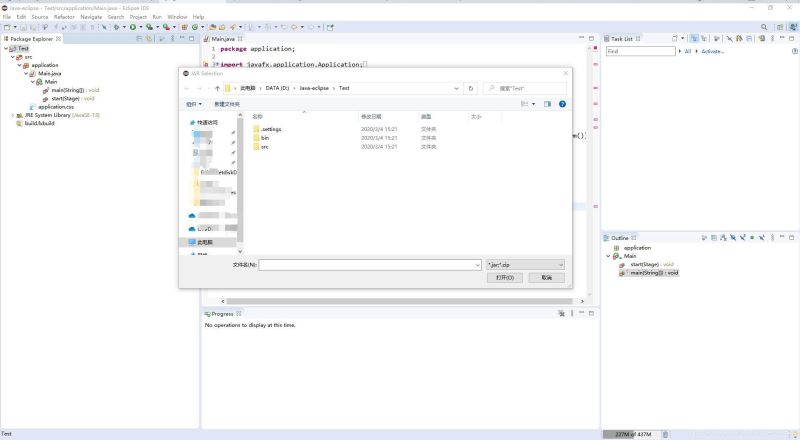
Task: Select 此电脑 in the navigation pane
Action: [204, 242]
